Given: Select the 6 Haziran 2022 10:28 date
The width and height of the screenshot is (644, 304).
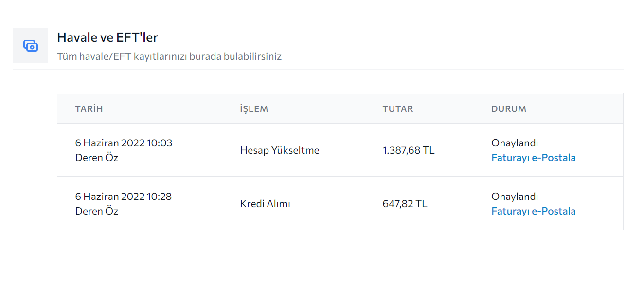Looking at the screenshot, I should coord(124,197).
